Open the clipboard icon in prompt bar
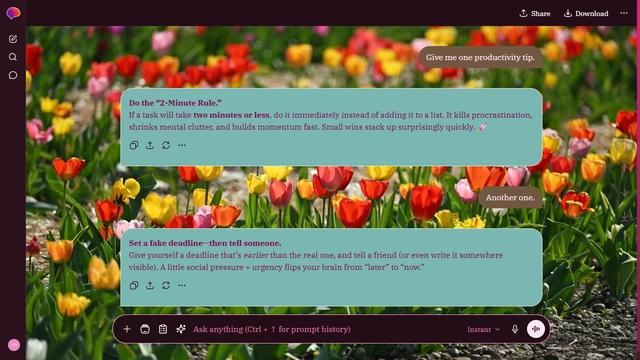 163,329
